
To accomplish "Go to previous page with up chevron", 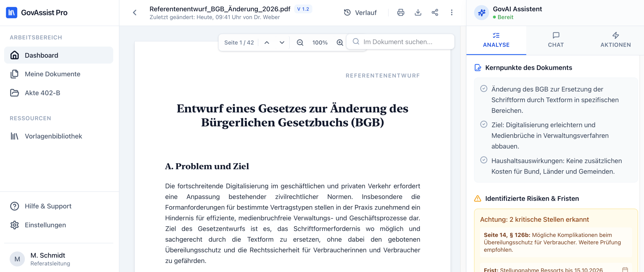I will [267, 42].
